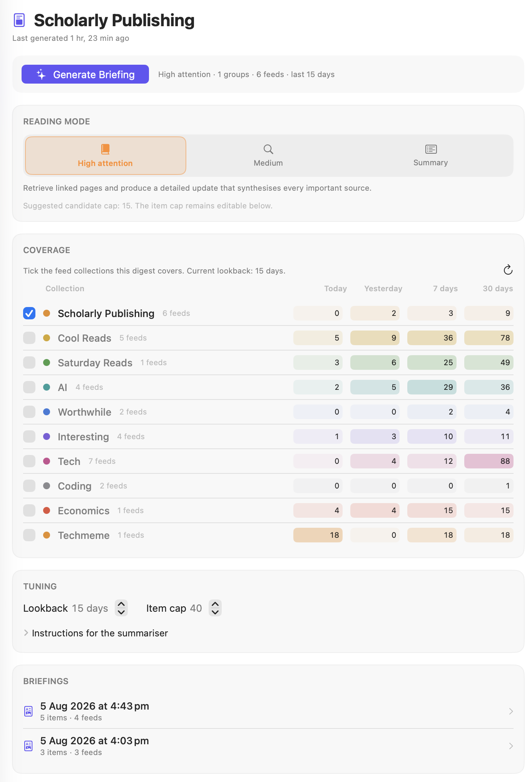
Task: Enable the AI collection checkbox
Action: 29,387
